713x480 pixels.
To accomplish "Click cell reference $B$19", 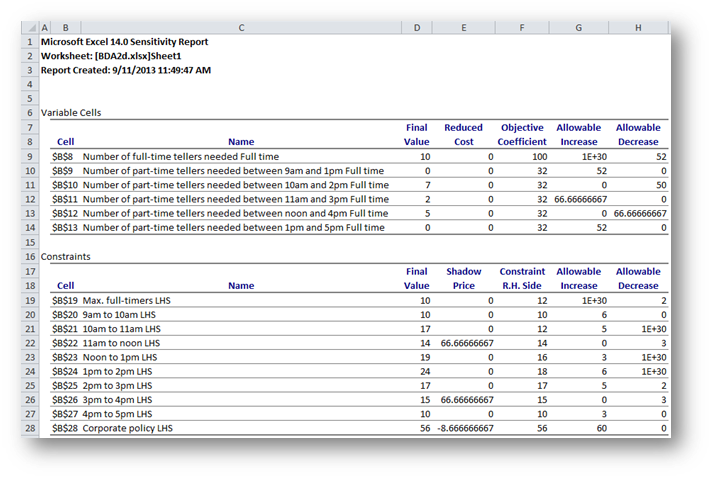I will pos(65,300).
